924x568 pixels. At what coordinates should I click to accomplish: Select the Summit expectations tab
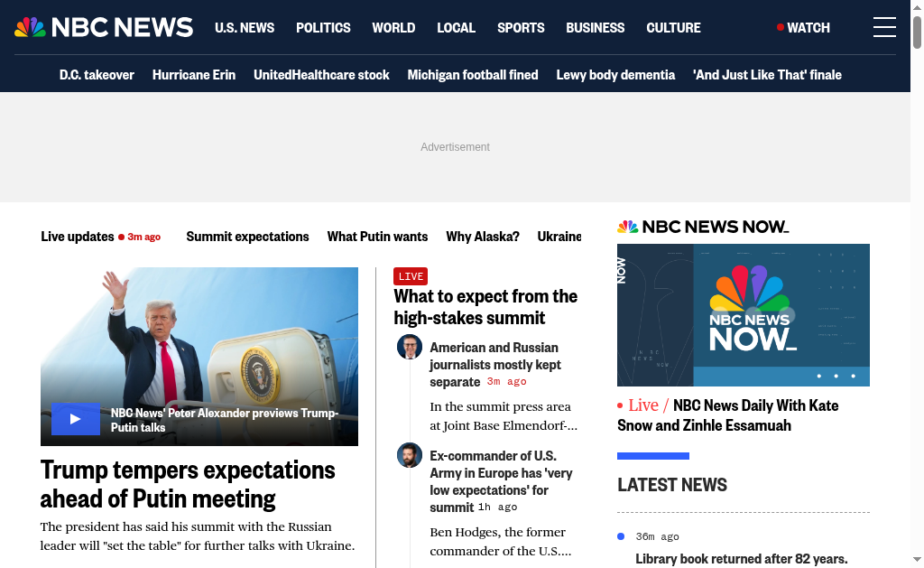coord(247,237)
